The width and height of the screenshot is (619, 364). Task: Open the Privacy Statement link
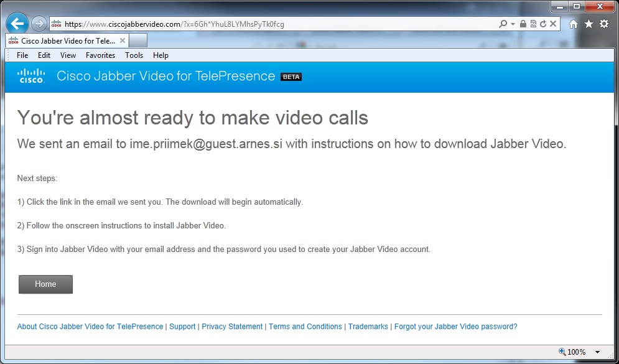pyautogui.click(x=232, y=327)
